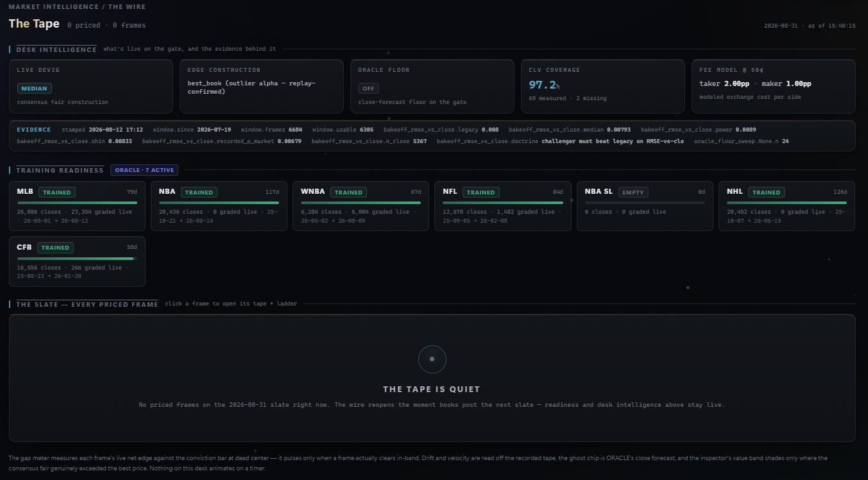Click the EVIDENCE label

pos(34,130)
